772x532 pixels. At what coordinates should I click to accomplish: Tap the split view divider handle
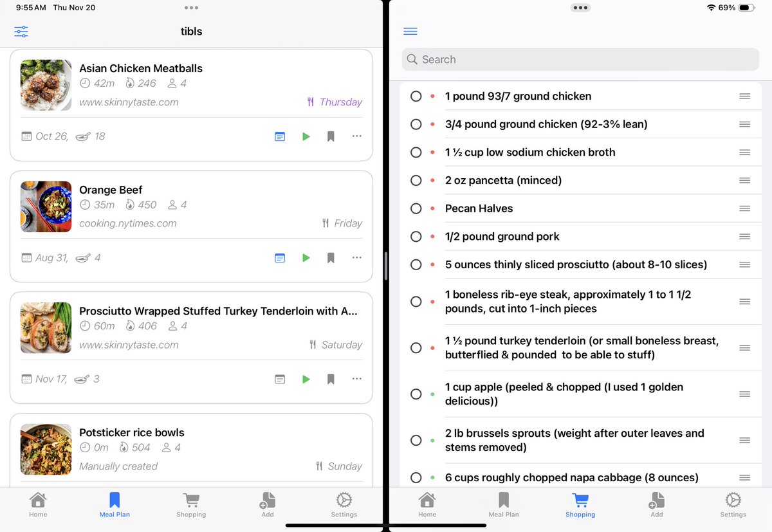coord(386,266)
